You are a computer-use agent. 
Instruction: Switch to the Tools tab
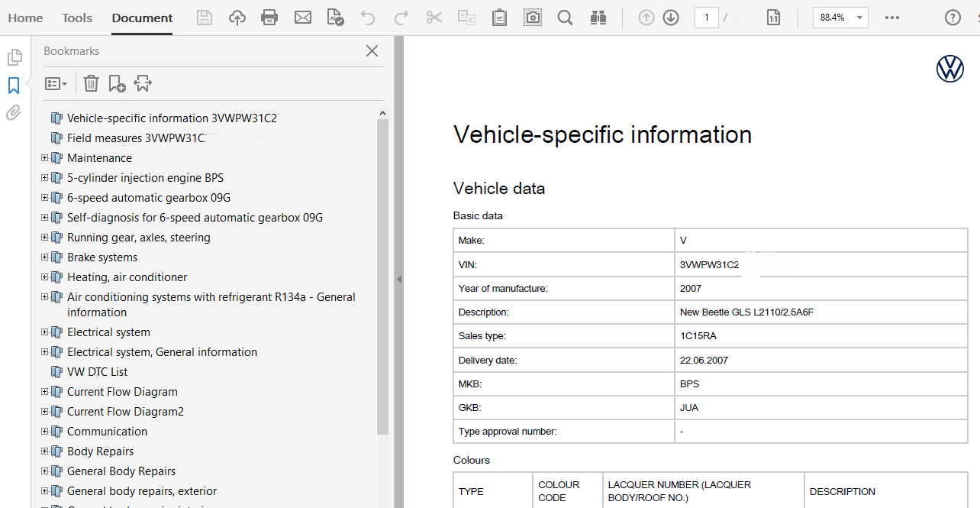click(x=77, y=18)
